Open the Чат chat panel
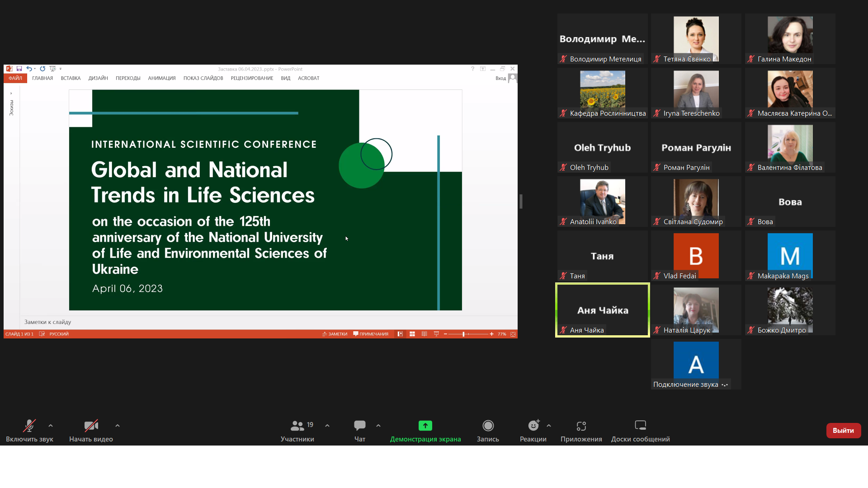This screenshot has height=488, width=868. point(360,431)
